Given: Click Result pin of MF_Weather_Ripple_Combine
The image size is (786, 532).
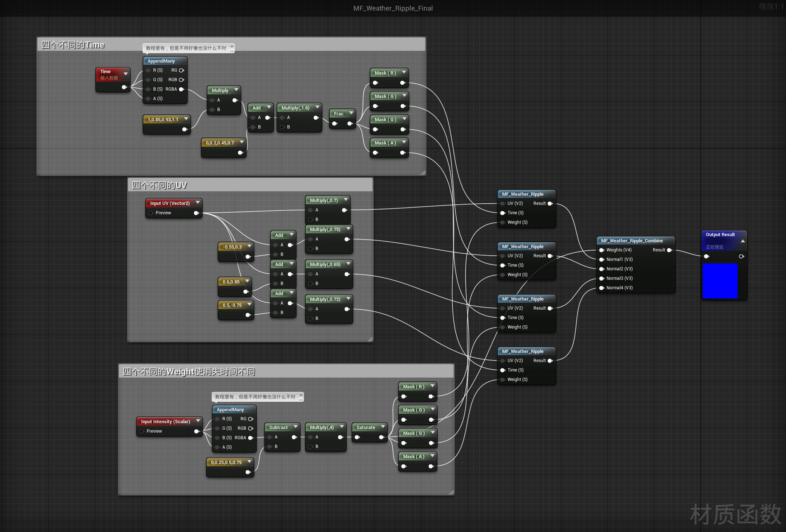Looking at the screenshot, I should tap(669, 250).
